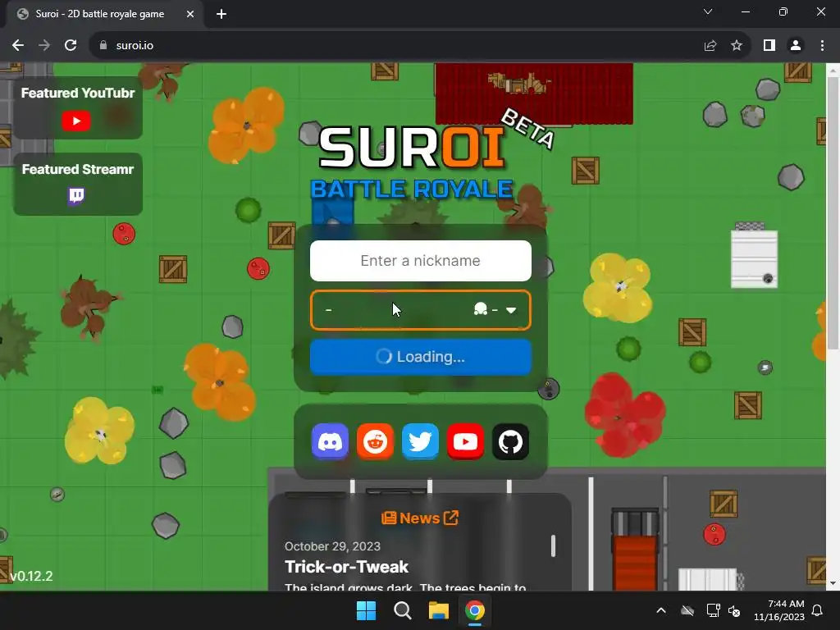840x630 pixels.
Task: Go back in browser history
Action: pyautogui.click(x=18, y=46)
